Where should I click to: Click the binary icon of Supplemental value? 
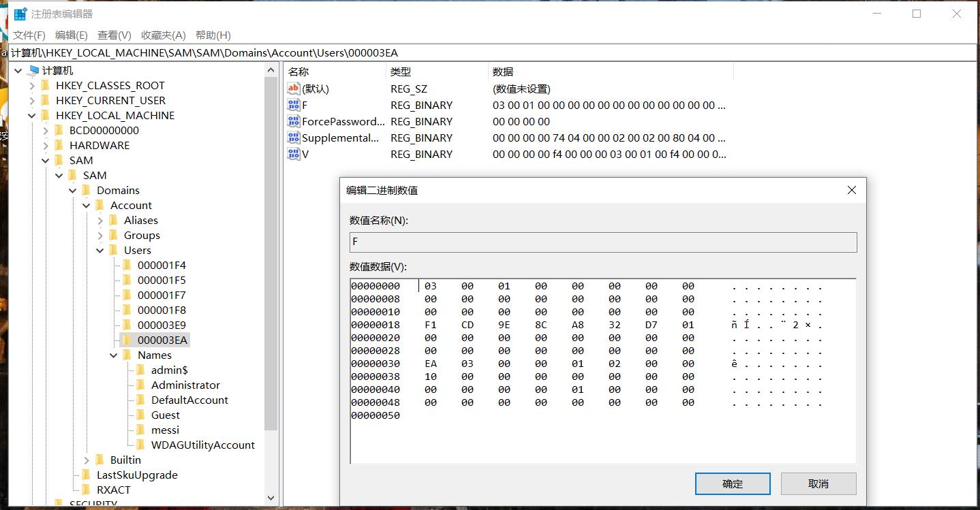pos(294,138)
